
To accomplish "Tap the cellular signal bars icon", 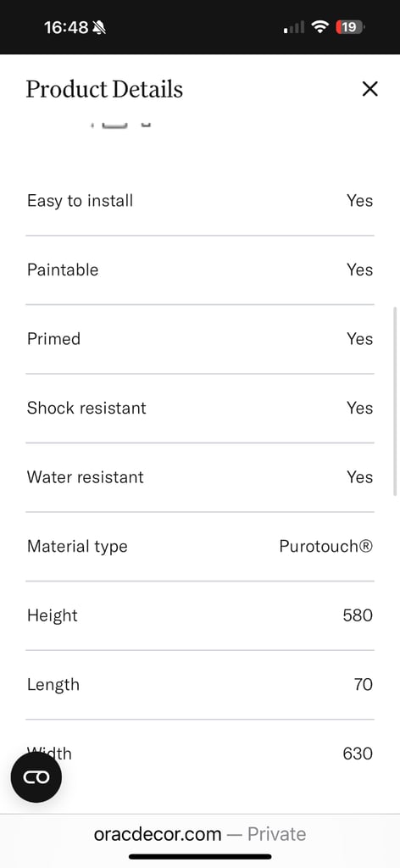I will (294, 27).
